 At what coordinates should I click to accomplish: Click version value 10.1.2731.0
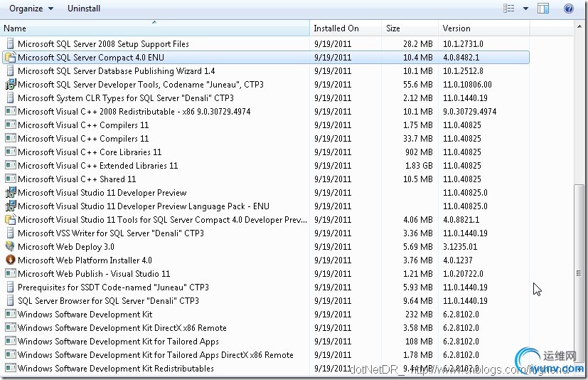pyautogui.click(x=463, y=44)
